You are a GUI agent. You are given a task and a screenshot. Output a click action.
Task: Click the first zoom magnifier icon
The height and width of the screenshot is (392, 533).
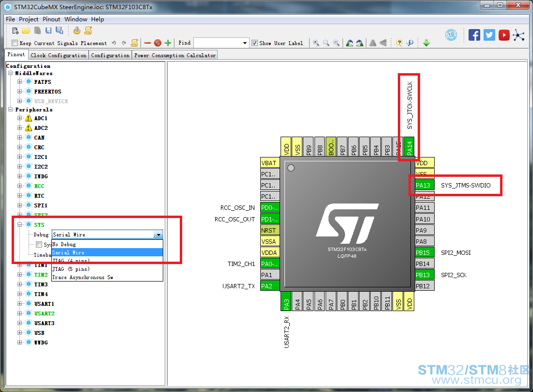coord(316,43)
